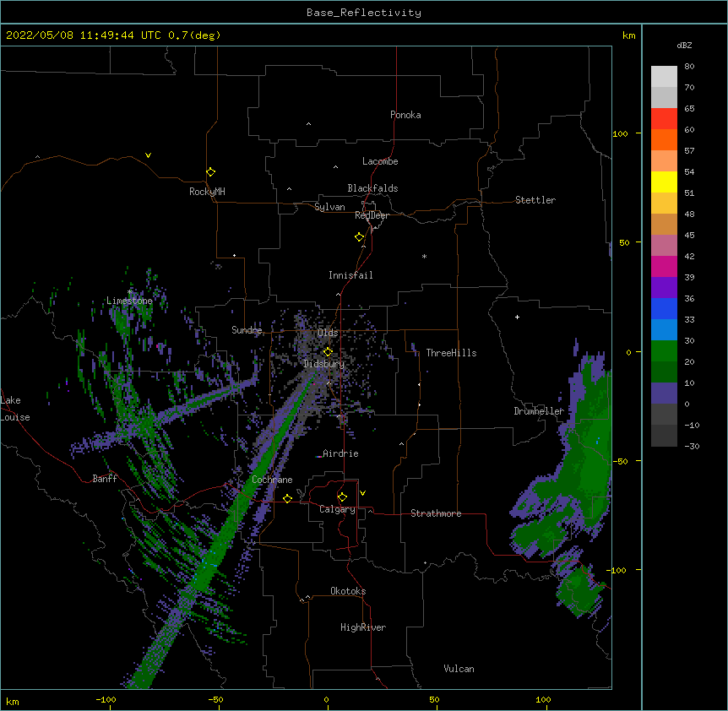Pick the blue 36-33 dBZ legend swatch
The width and height of the screenshot is (728, 711).
[664, 308]
